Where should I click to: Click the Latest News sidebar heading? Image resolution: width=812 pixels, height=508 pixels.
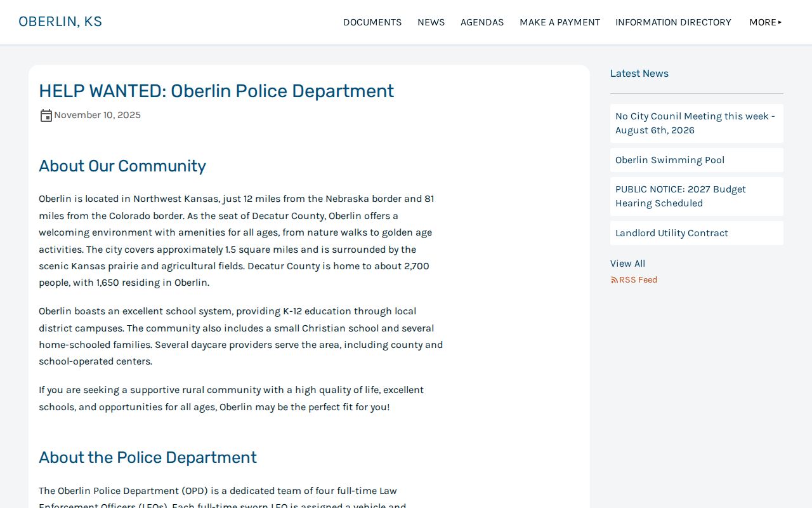coord(639,74)
